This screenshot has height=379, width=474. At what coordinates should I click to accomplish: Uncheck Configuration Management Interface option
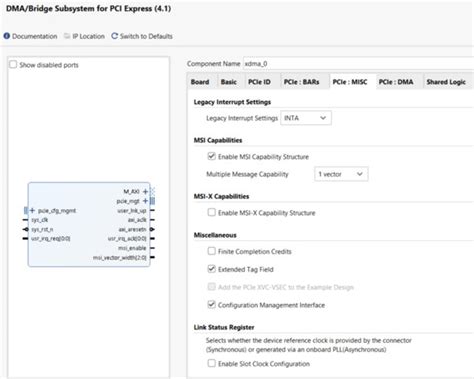[211, 304]
